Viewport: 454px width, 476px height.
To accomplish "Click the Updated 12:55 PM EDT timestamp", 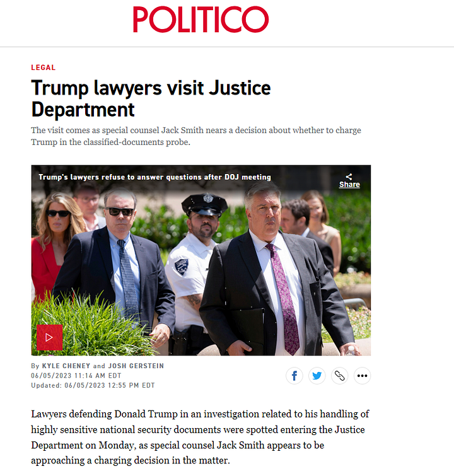I will pyautogui.click(x=93, y=385).
